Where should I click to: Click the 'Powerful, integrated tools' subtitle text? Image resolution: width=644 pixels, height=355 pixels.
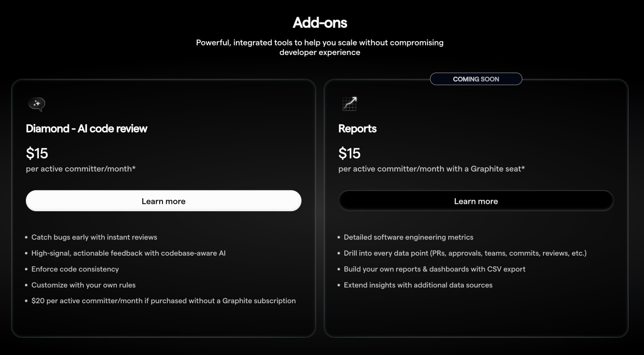point(320,47)
